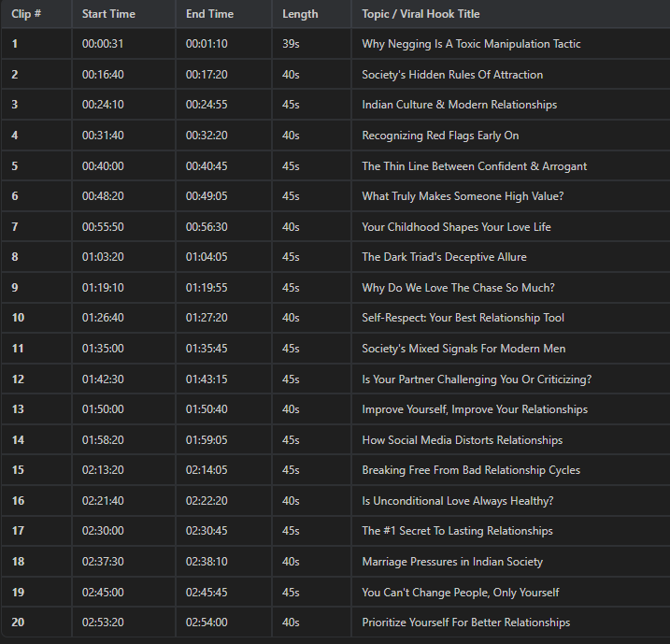Click the 'Topic / Viral Hook Title' header
670x644 pixels.
[x=421, y=14]
